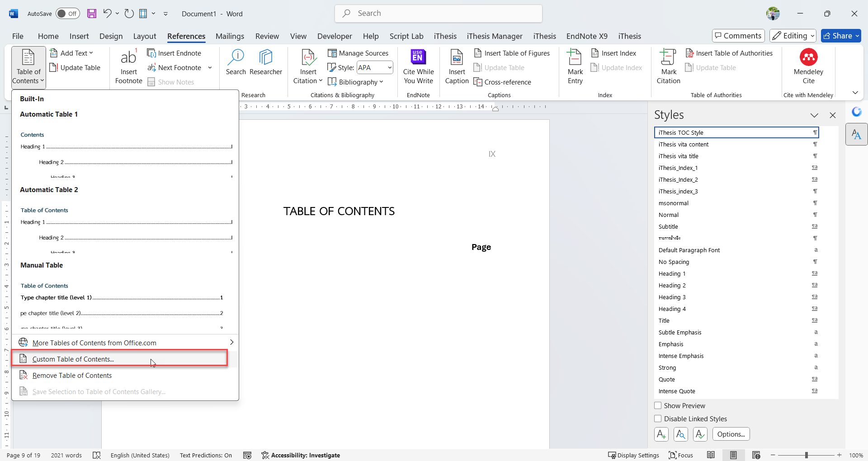This screenshot has height=461, width=868.
Task: Open Manage Sources
Action: (358, 53)
